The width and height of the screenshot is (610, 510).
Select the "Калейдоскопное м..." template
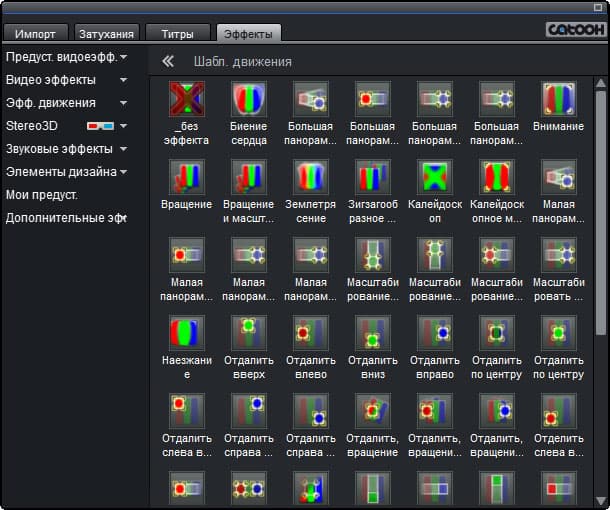point(497,177)
